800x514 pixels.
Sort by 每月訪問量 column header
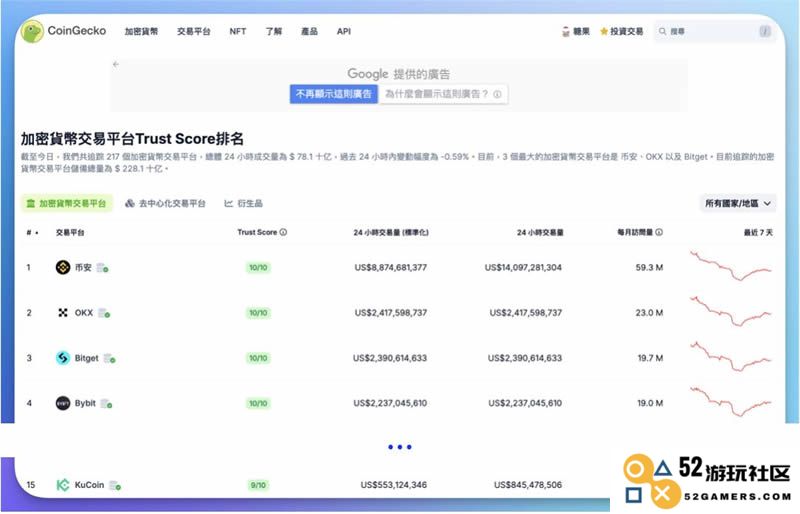pyautogui.click(x=635, y=232)
